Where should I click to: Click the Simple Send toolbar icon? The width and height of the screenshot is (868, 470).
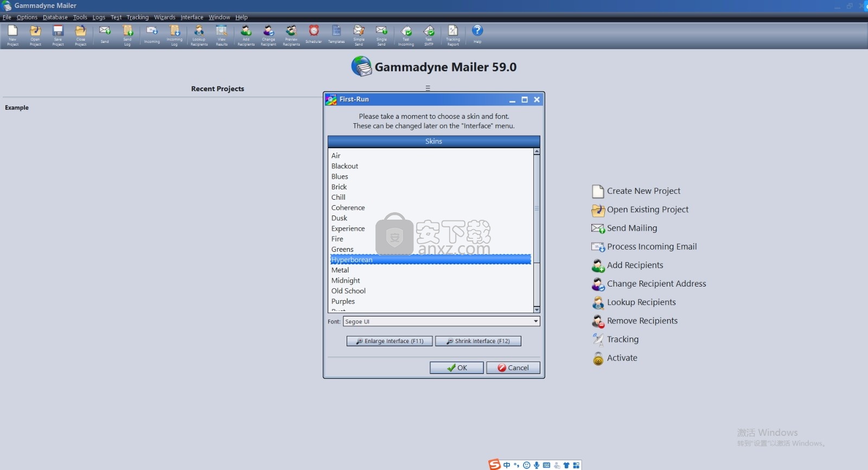[359, 35]
